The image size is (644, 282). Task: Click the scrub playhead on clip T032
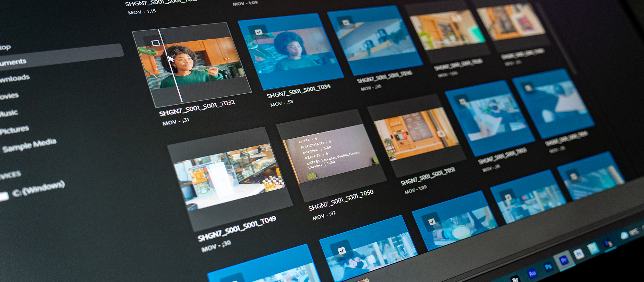170,65
